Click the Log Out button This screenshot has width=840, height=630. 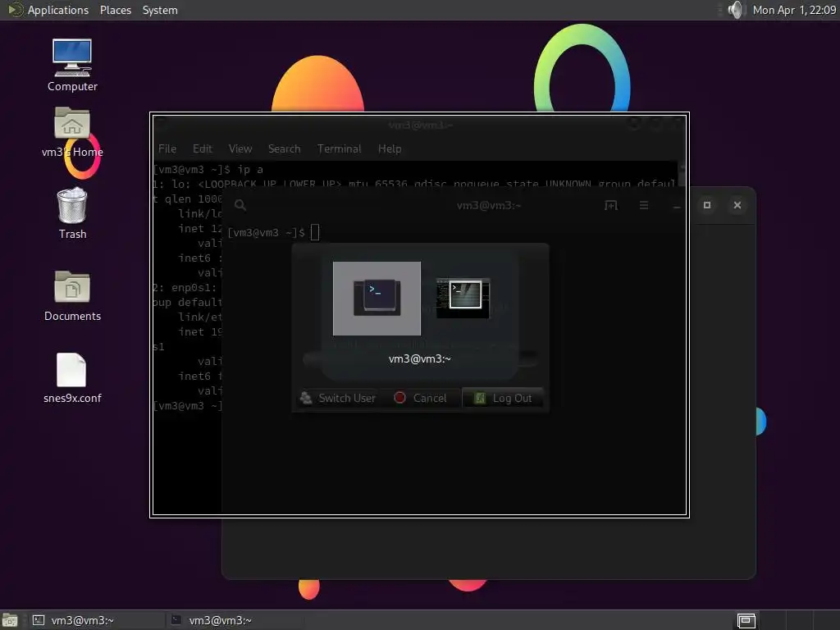tap(503, 398)
